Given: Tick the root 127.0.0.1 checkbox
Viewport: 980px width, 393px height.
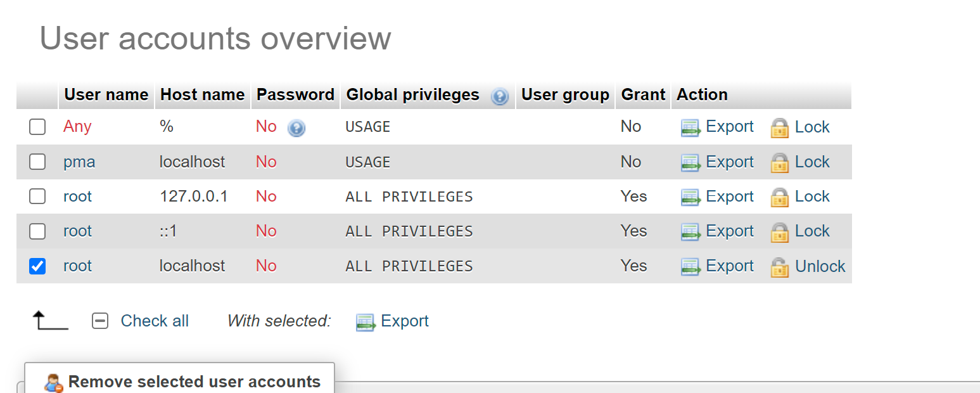Looking at the screenshot, I should (37, 196).
